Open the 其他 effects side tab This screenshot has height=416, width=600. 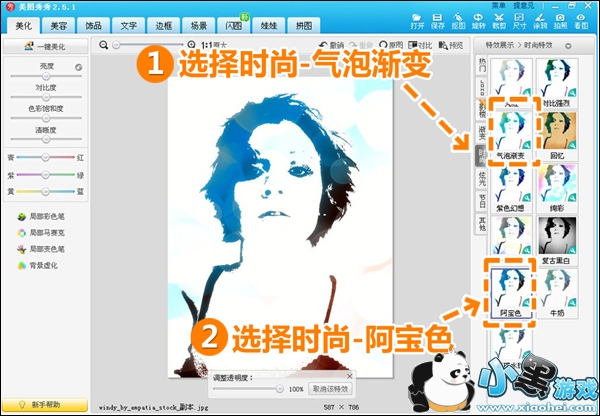click(x=482, y=224)
